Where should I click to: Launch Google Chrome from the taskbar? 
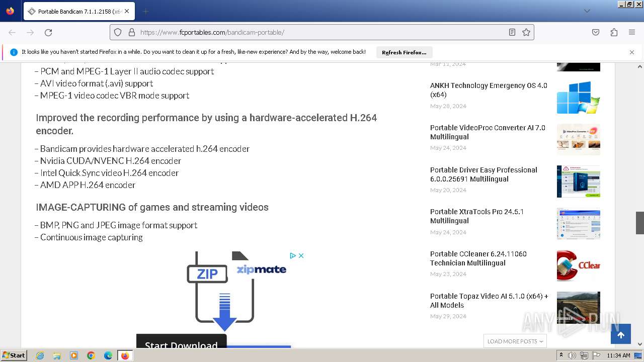tap(91, 355)
